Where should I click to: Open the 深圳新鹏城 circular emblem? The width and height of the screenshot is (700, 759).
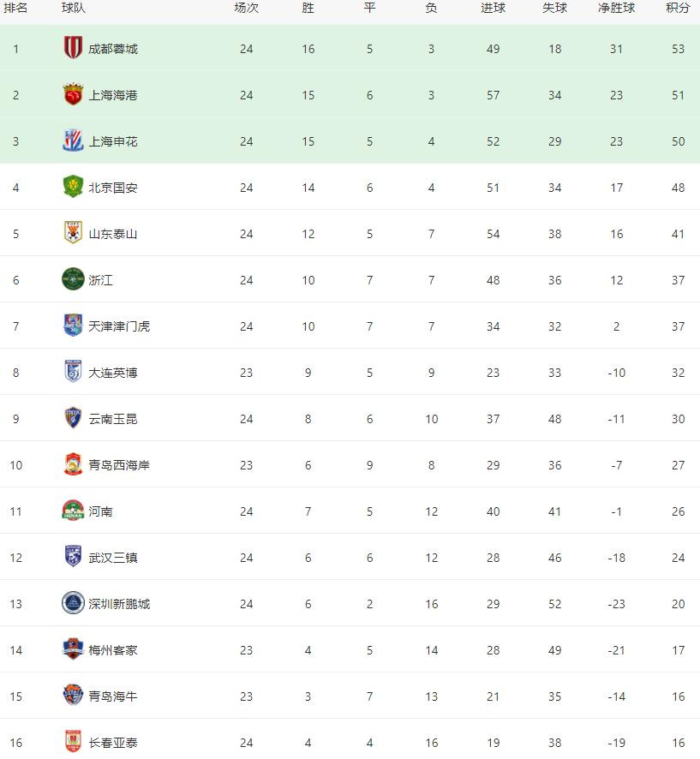pos(73,603)
